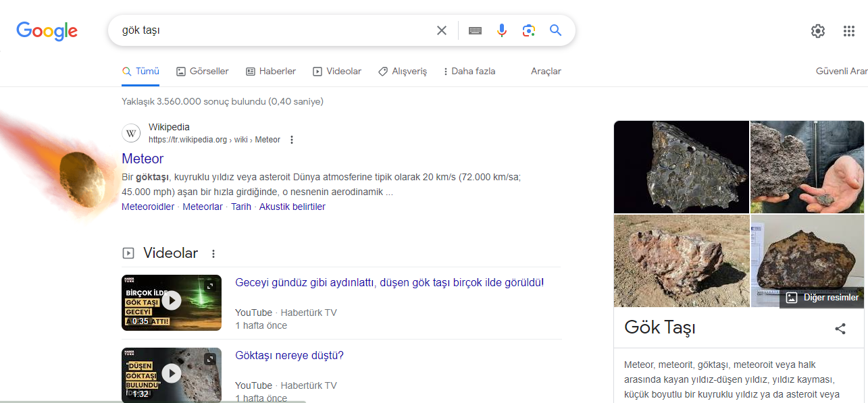Click the Wikipedia site icon next to the result
The image size is (868, 403).
(131, 133)
